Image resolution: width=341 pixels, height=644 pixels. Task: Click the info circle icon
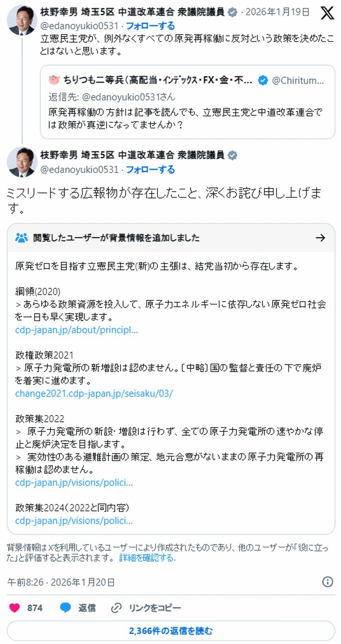(x=328, y=582)
